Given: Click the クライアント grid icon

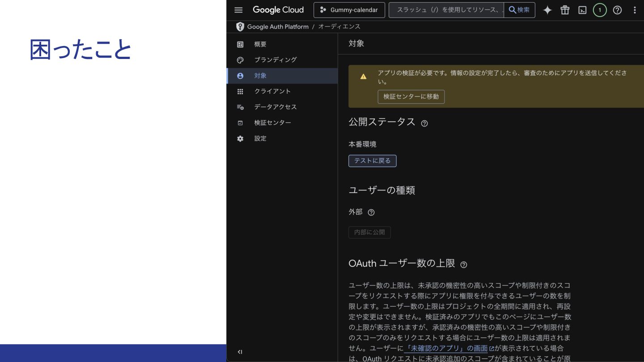Looking at the screenshot, I should coord(240,91).
